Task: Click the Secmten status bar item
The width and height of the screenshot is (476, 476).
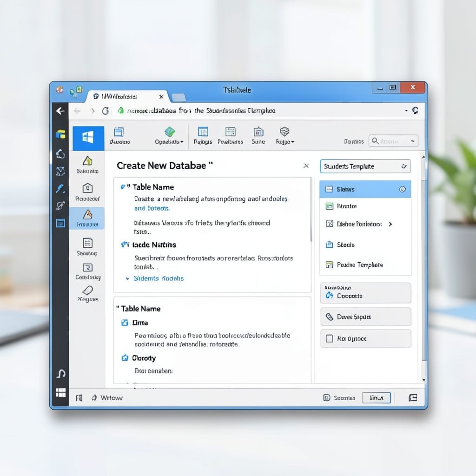Action: point(339,398)
